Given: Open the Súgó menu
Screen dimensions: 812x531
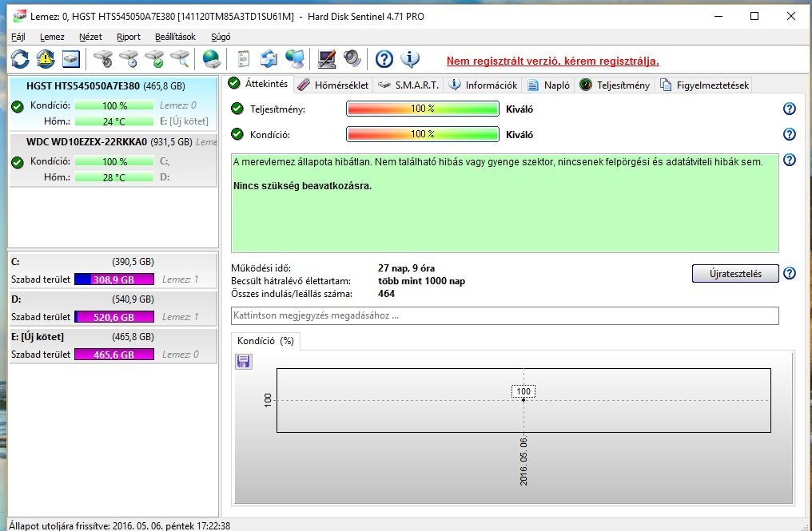Looking at the screenshot, I should pyautogui.click(x=221, y=37).
